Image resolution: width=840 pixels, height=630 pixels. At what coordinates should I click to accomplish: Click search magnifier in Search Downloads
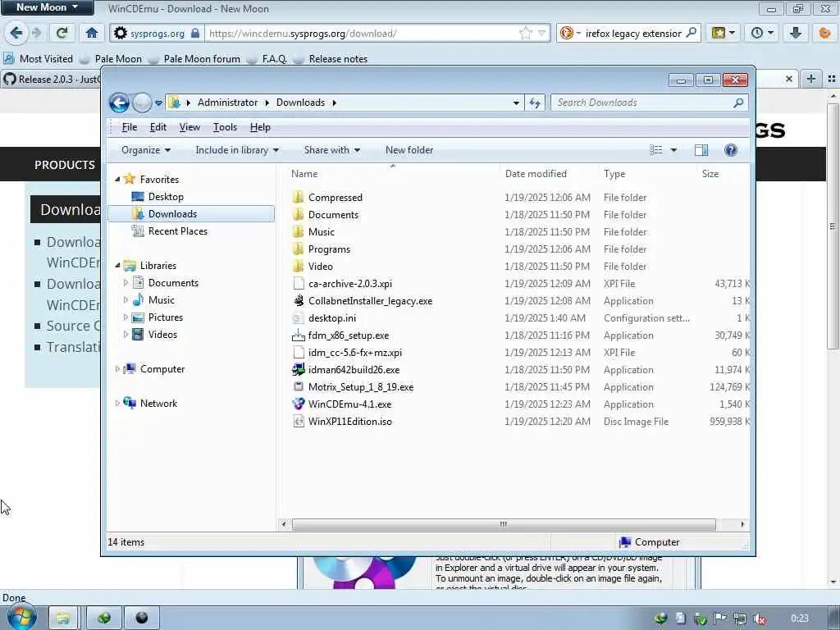(738, 103)
